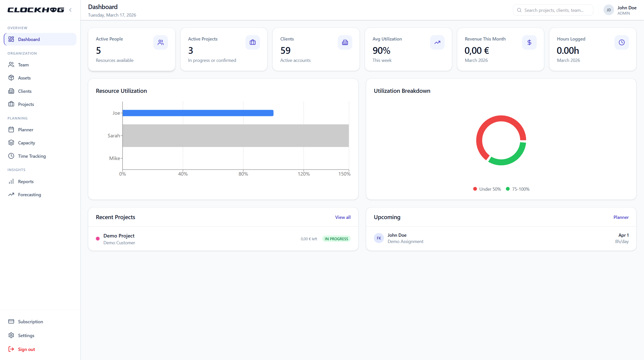Open the Forecasting section
The height and width of the screenshot is (360, 644).
(x=29, y=195)
